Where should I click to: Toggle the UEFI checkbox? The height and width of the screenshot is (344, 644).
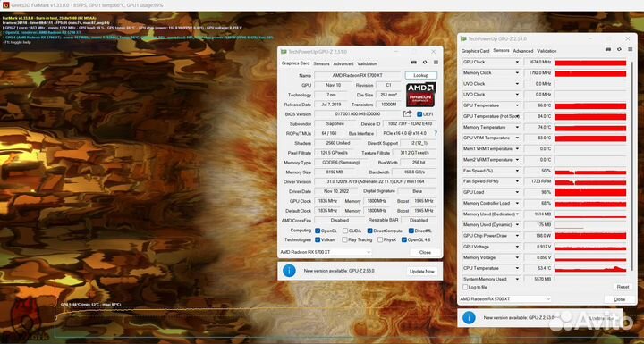tap(419, 114)
